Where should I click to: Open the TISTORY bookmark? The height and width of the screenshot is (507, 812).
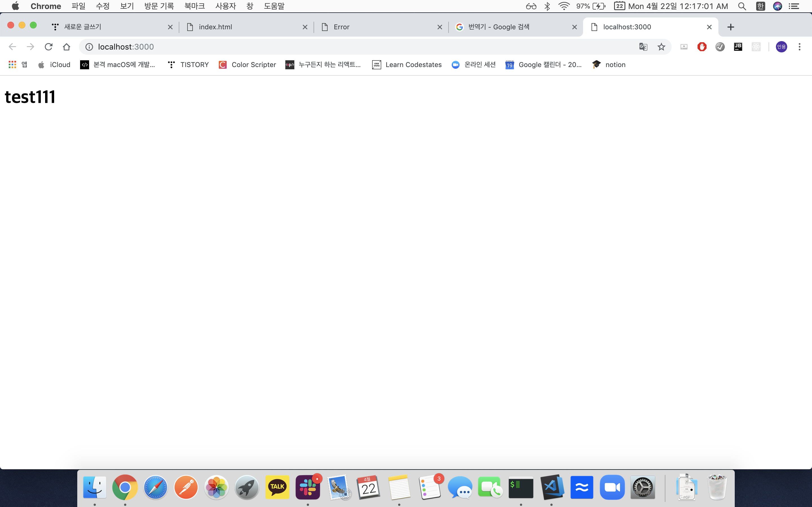click(189, 65)
